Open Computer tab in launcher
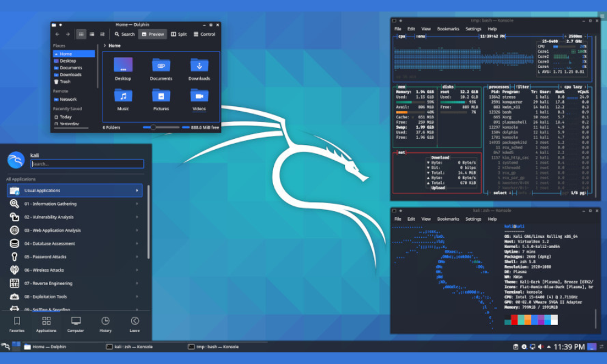This screenshot has height=364, width=607. point(76,324)
